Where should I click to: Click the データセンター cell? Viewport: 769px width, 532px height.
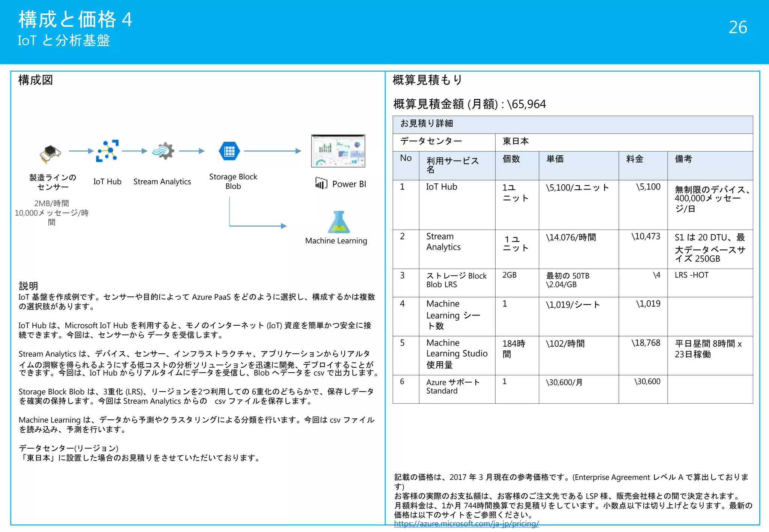coord(444,142)
